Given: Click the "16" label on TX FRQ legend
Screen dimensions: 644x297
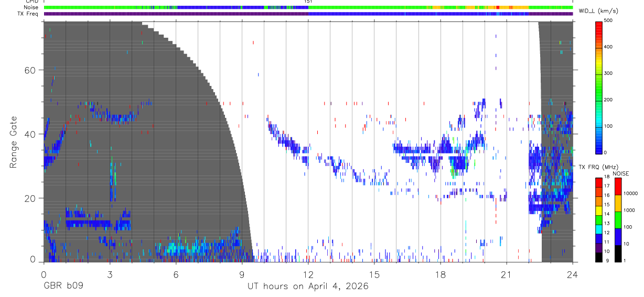Looking at the screenshot, I should point(607,196).
